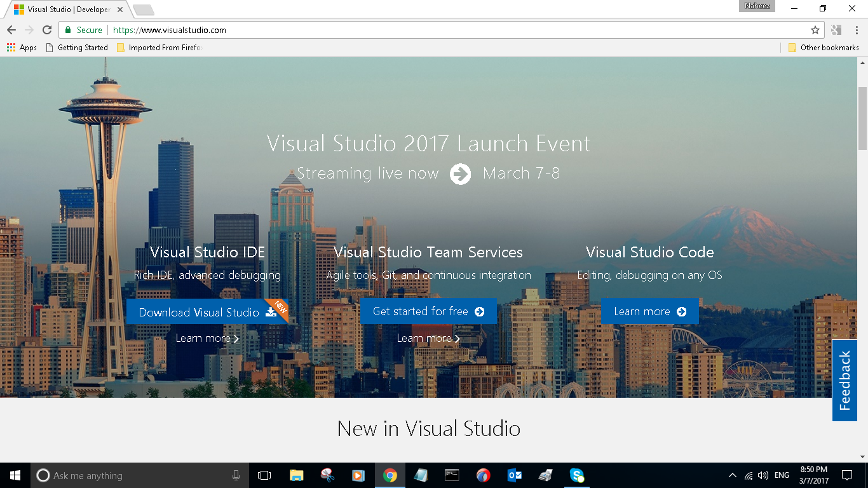
Task: Close the Visual Studio tab
Action: 120,10
